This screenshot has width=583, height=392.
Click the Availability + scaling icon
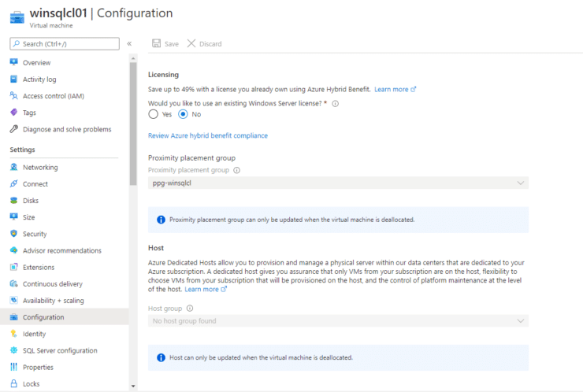[x=13, y=300]
